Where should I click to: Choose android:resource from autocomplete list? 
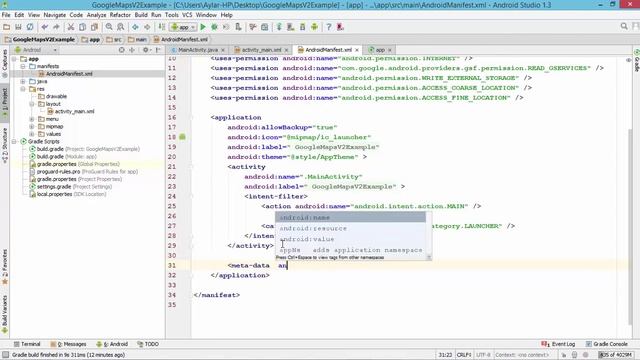click(x=350, y=228)
